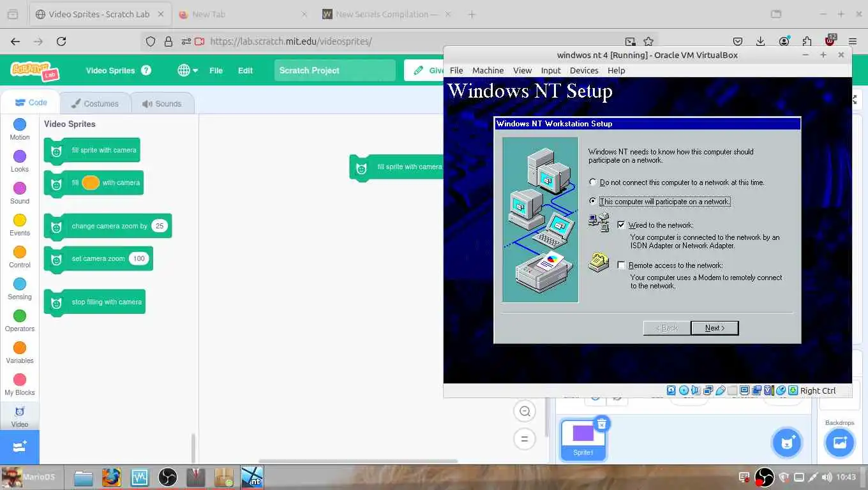The image size is (868, 490).
Task: Click zoom out icon in Scratch workspace
Action: (x=525, y=412)
